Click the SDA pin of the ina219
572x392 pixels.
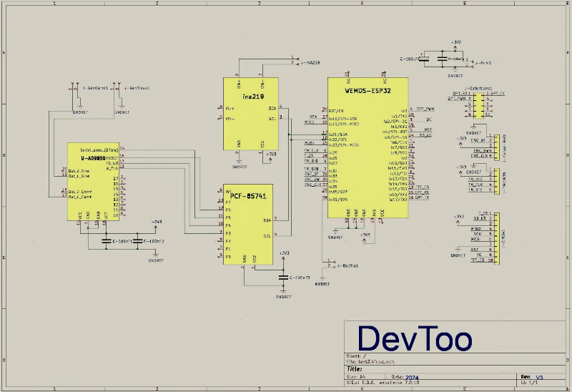272,109
